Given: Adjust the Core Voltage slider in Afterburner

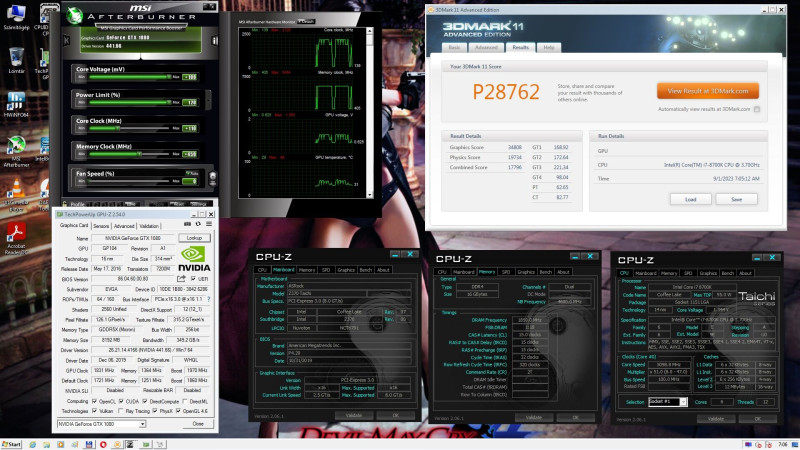Looking at the screenshot, I should (131, 77).
